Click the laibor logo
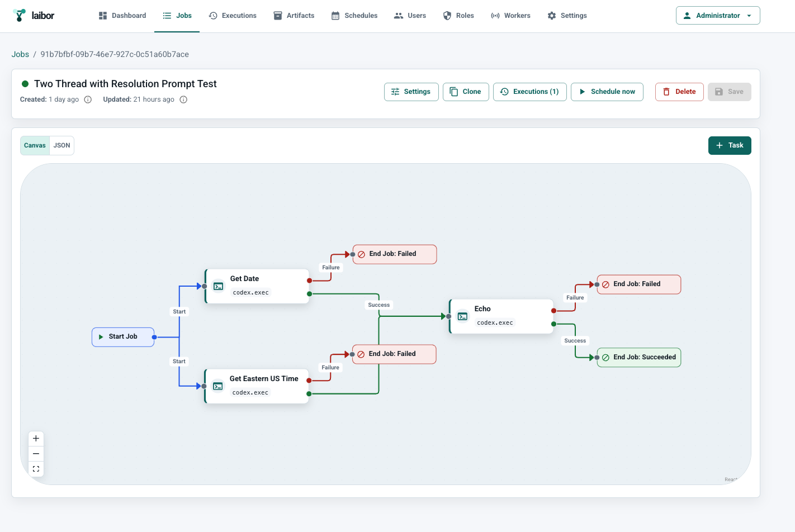The width and height of the screenshot is (795, 532). 34,16
